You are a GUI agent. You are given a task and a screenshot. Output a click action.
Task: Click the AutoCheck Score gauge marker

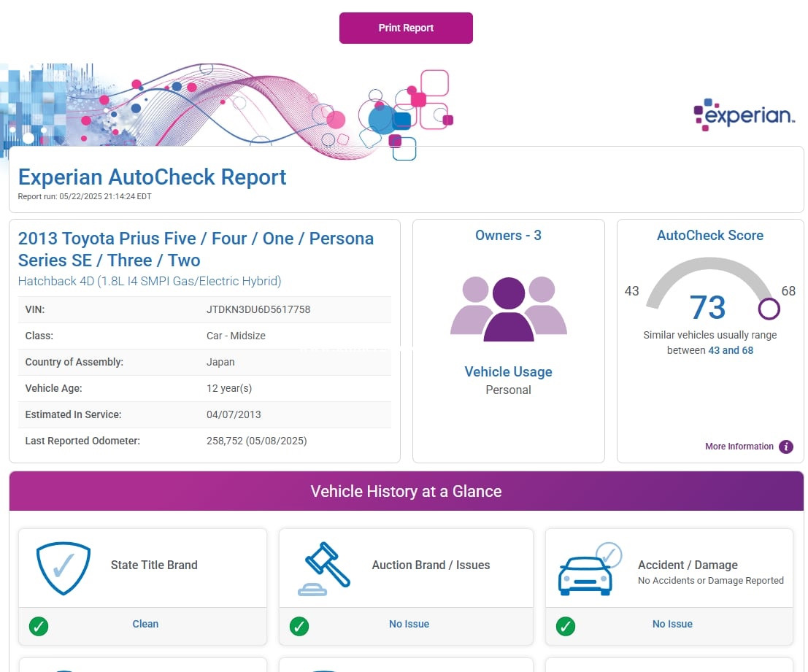coord(769,309)
